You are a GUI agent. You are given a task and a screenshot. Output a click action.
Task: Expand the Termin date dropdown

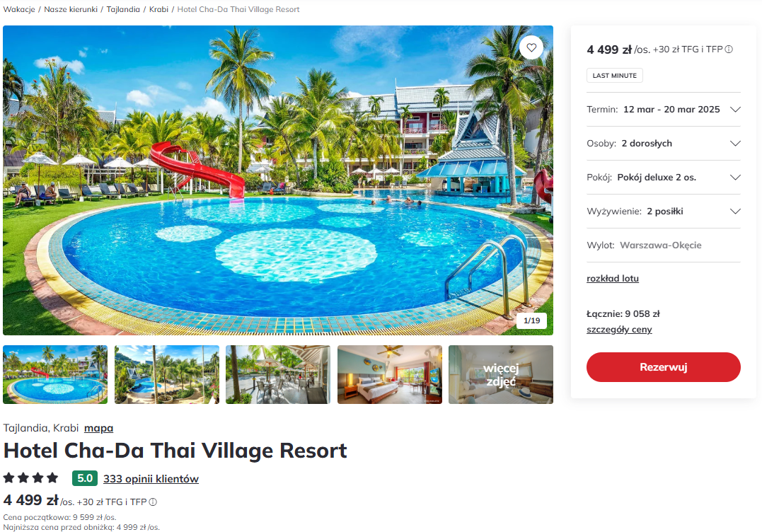[x=664, y=110]
